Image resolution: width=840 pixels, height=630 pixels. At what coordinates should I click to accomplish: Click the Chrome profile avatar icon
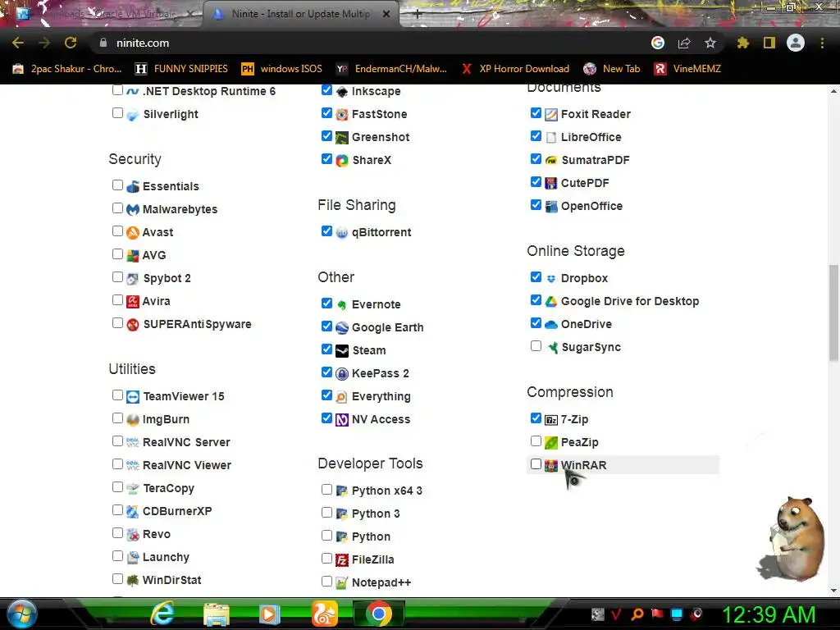(x=796, y=43)
